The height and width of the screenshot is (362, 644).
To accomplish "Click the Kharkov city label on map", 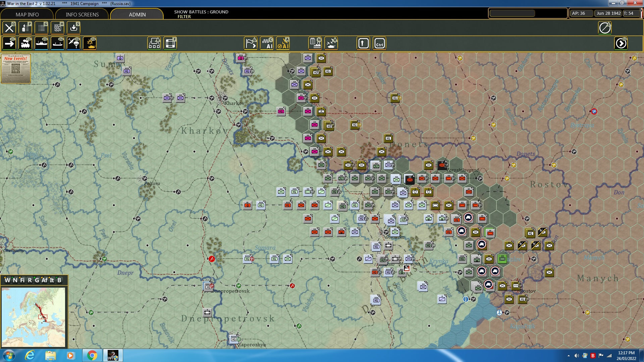I will pos(234,103).
